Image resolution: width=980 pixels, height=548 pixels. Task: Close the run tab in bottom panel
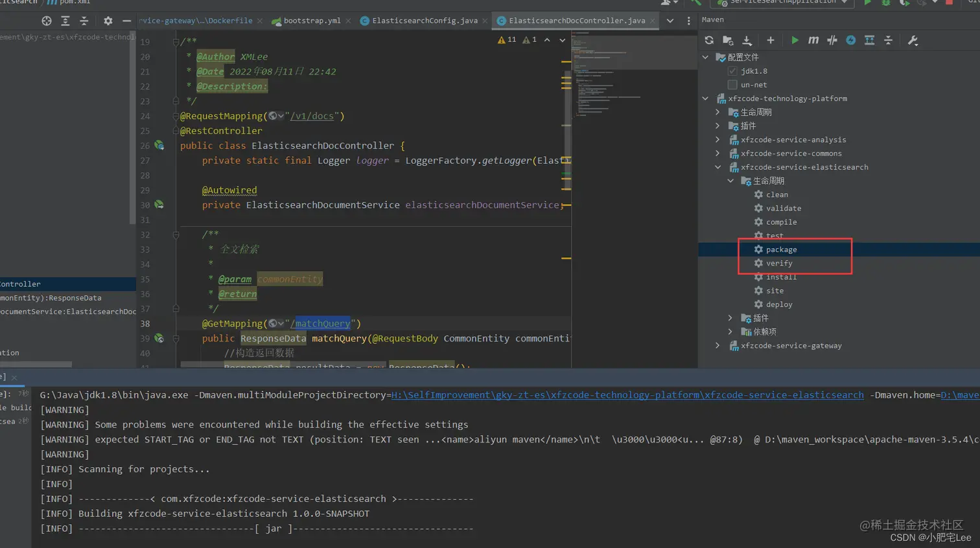click(x=14, y=378)
